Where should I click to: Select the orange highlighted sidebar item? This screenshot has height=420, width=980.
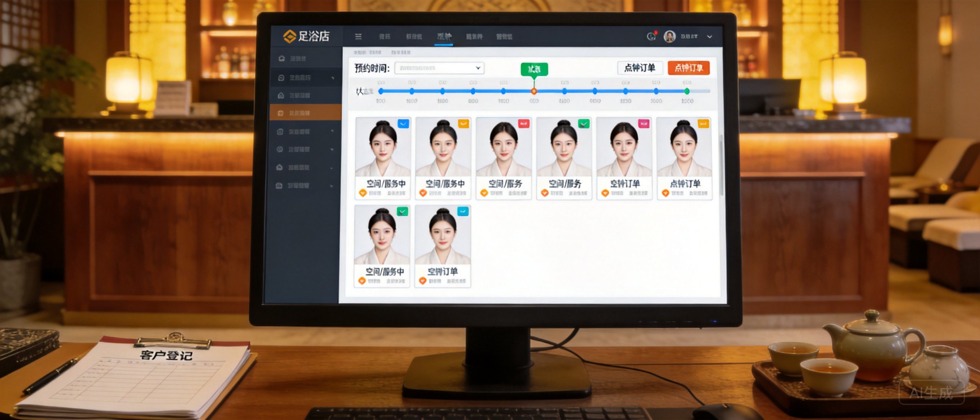(x=305, y=113)
